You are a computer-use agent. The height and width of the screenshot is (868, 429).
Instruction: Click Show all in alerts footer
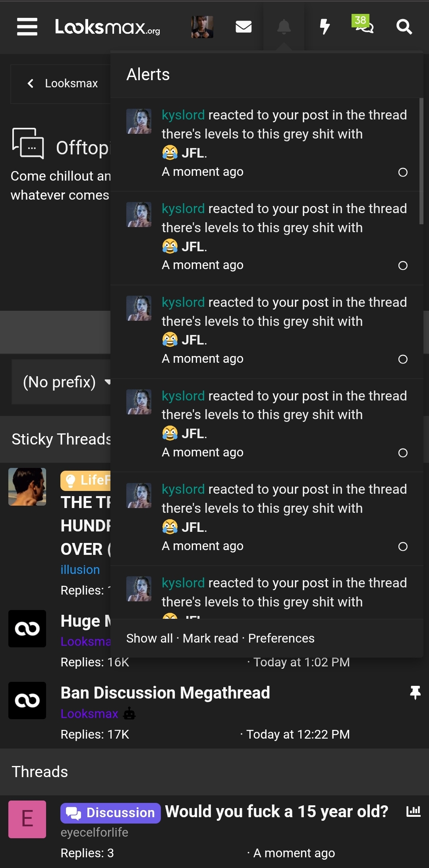tap(149, 638)
